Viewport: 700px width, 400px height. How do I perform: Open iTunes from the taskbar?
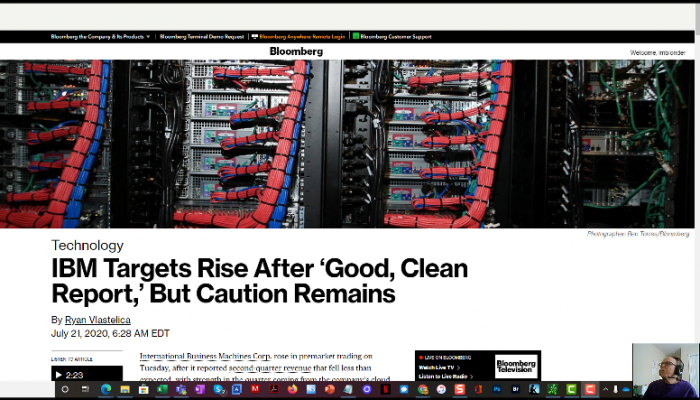(x=441, y=389)
